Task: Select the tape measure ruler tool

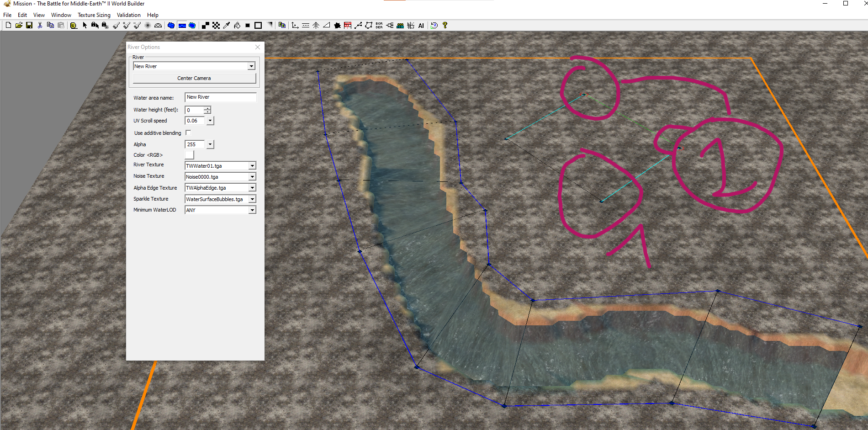Action: (x=74, y=26)
